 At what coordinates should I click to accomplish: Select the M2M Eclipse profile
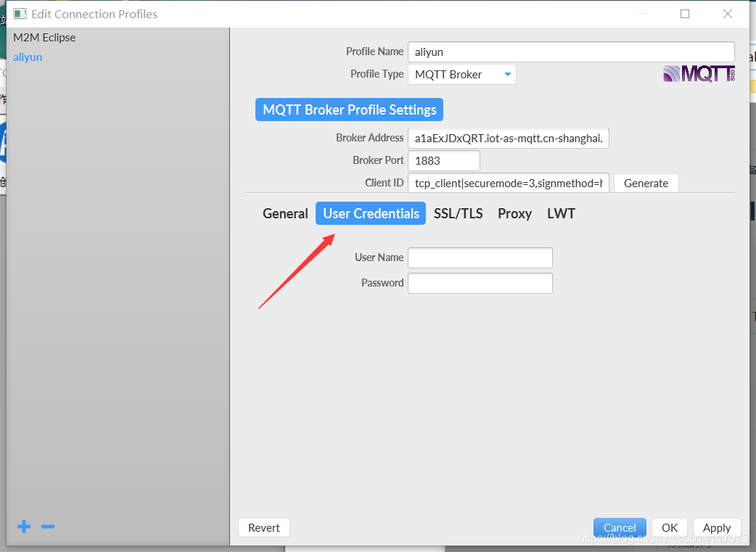[x=44, y=38]
